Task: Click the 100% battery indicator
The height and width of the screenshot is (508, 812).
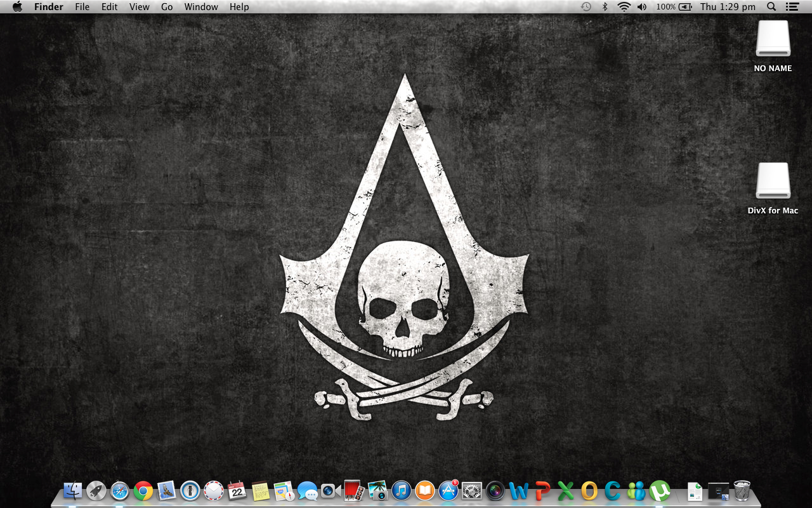Action: (674, 7)
